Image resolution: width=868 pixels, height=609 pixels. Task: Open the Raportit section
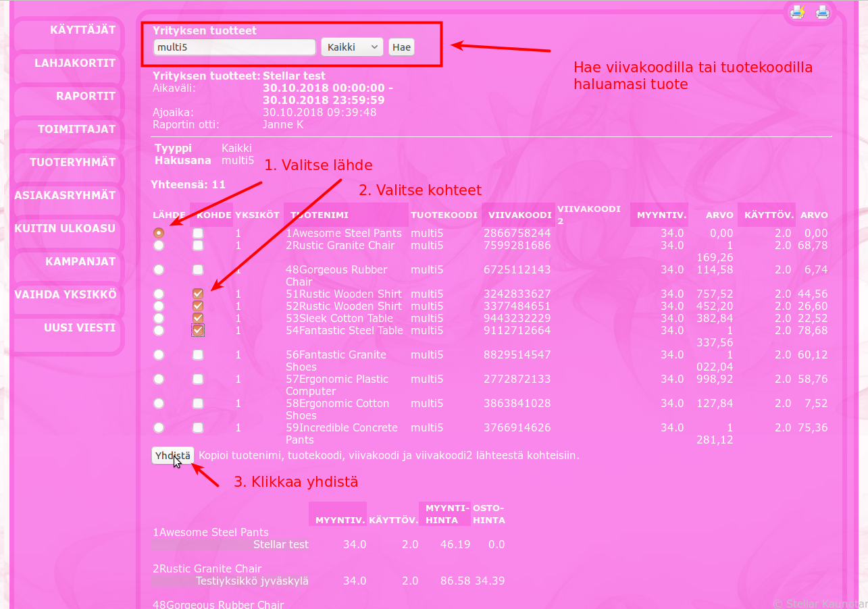click(x=86, y=96)
